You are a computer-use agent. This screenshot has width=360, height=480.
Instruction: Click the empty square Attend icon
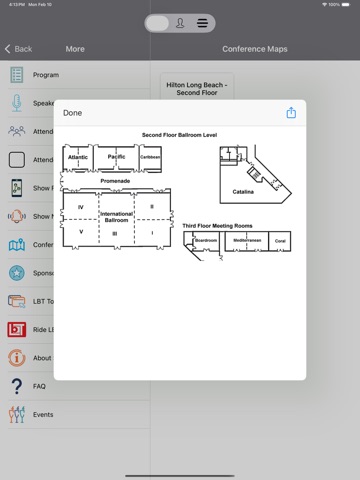[x=17, y=160]
